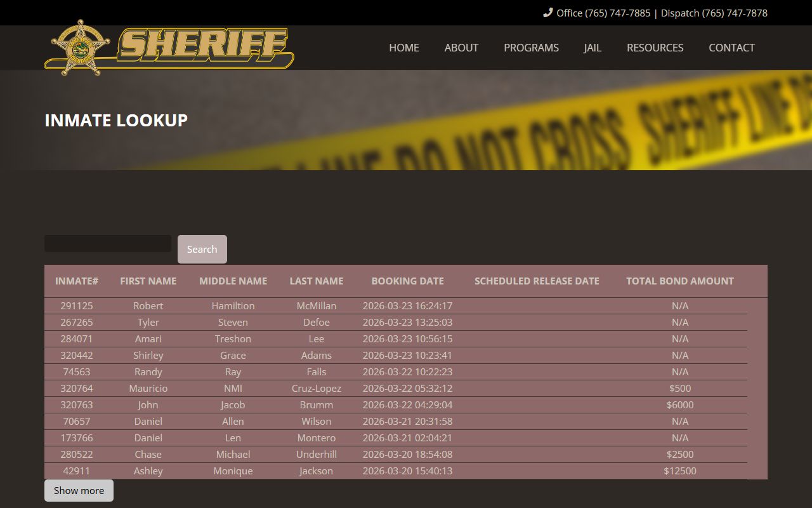The width and height of the screenshot is (812, 508).
Task: Click the LAST NAME column header
Action: coord(317,281)
